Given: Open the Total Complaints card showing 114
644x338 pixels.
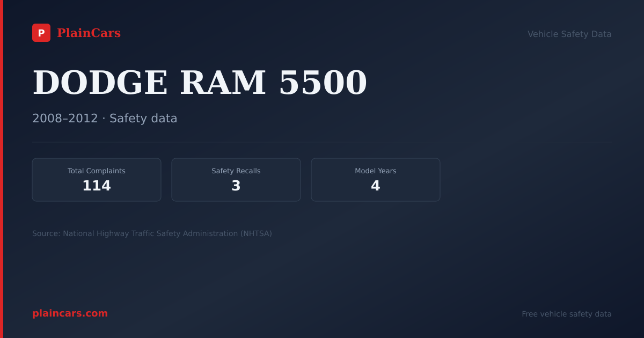Looking at the screenshot, I should point(97,180).
